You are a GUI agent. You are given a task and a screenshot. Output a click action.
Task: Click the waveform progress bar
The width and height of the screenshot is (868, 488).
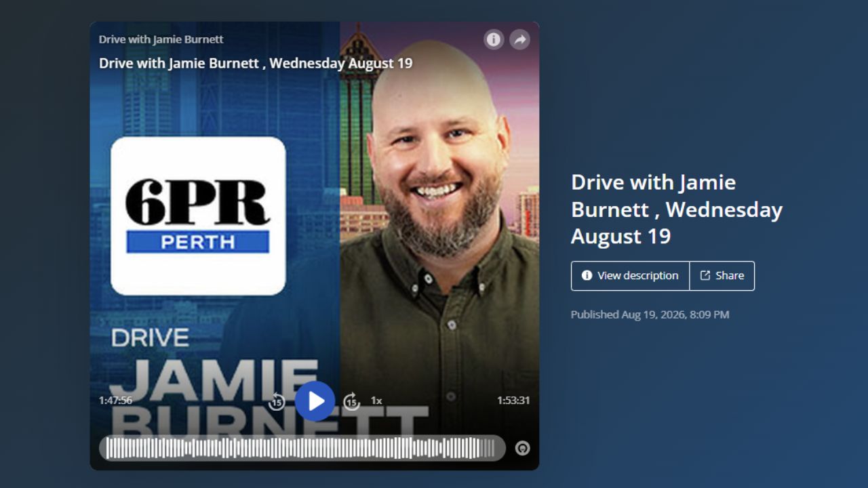point(302,448)
